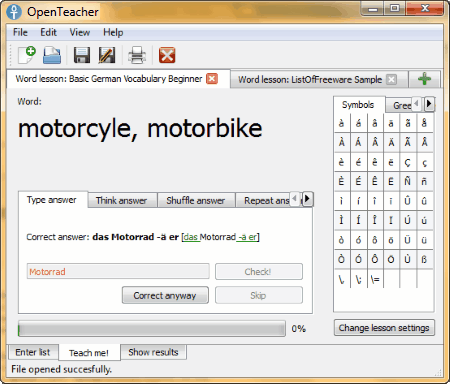Click the answer field containing Motorrad
Viewport: 450px width, 384px height.
[118, 272]
